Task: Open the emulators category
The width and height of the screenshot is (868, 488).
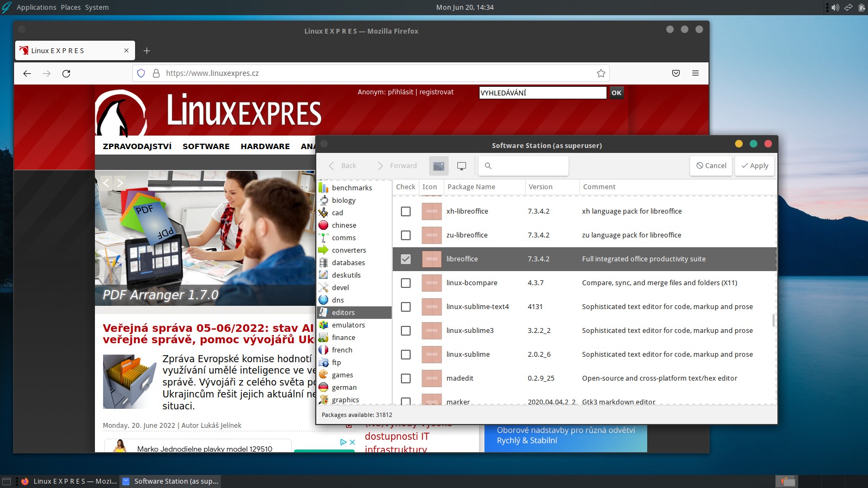Action: tap(348, 325)
